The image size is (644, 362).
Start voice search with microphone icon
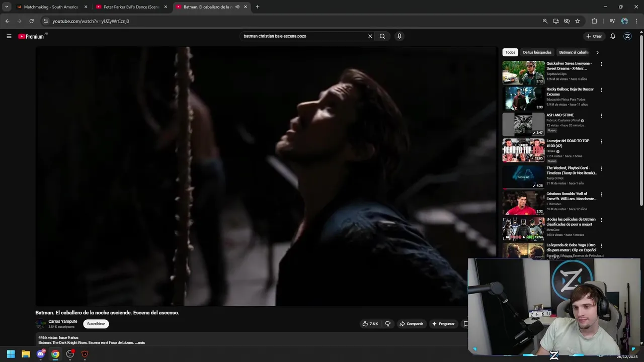coord(399,36)
